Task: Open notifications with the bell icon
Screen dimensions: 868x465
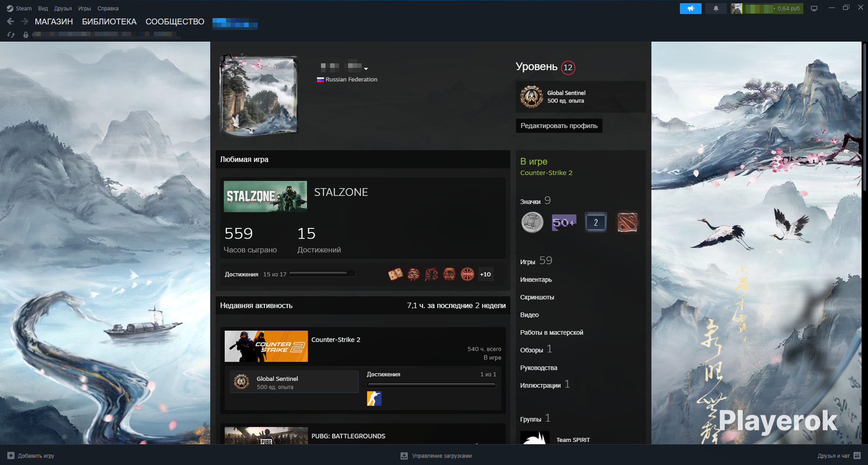Action: pos(716,8)
